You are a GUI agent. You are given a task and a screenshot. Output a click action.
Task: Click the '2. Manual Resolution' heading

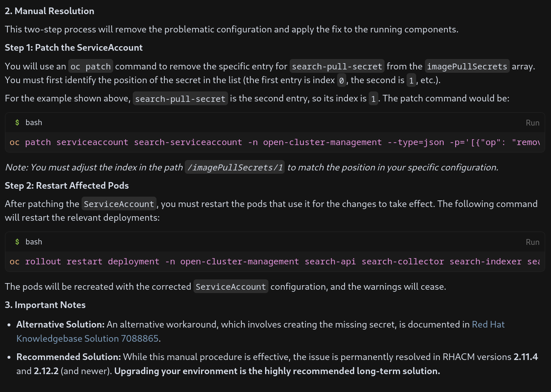tap(50, 11)
